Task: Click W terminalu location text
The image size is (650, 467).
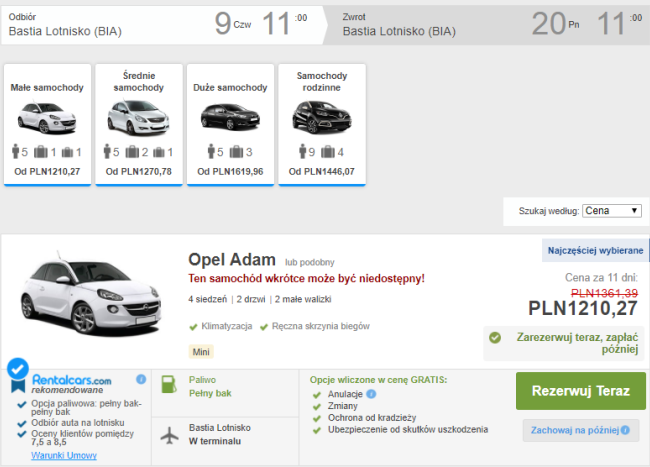Action: coord(215,441)
